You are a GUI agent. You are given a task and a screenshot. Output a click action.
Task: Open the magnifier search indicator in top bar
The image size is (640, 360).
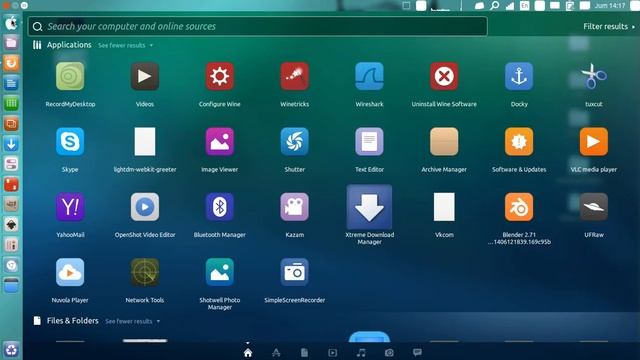[x=494, y=6]
